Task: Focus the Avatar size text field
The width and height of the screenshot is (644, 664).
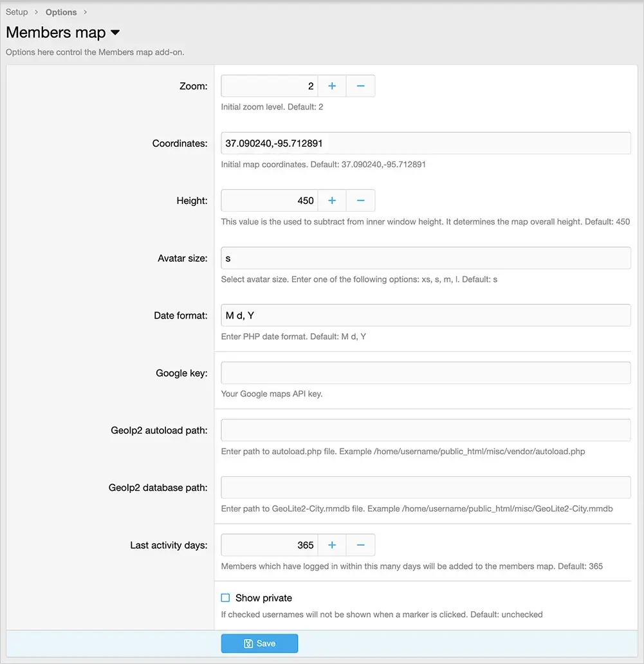Action: click(425, 258)
